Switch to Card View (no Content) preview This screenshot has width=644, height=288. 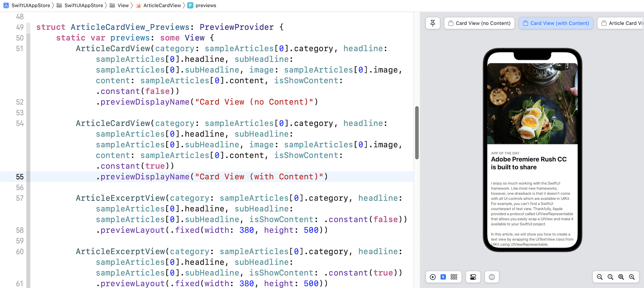click(x=479, y=23)
